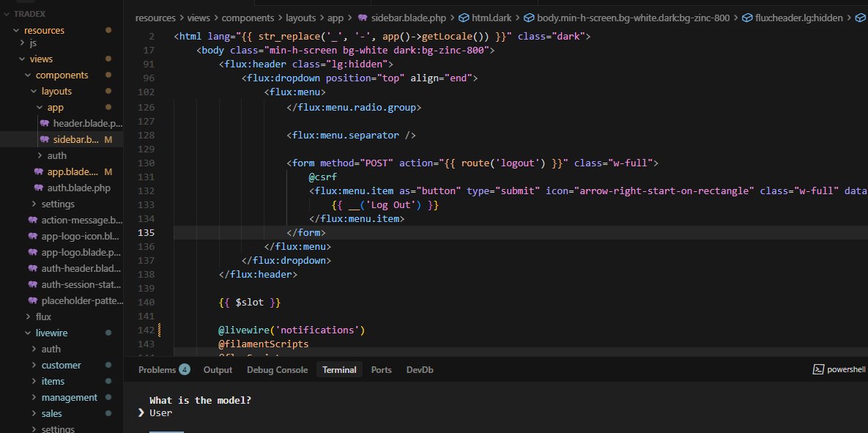
Task: Click the header.blade.php file icon
Action: click(x=45, y=124)
